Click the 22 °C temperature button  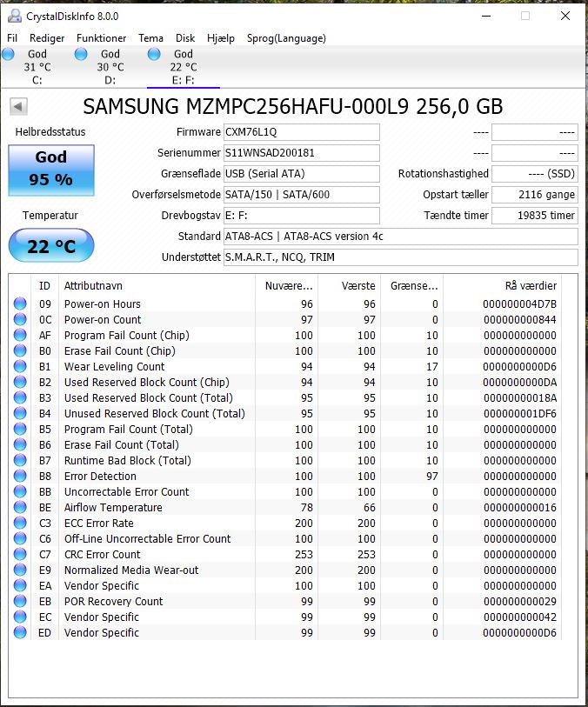[51, 246]
